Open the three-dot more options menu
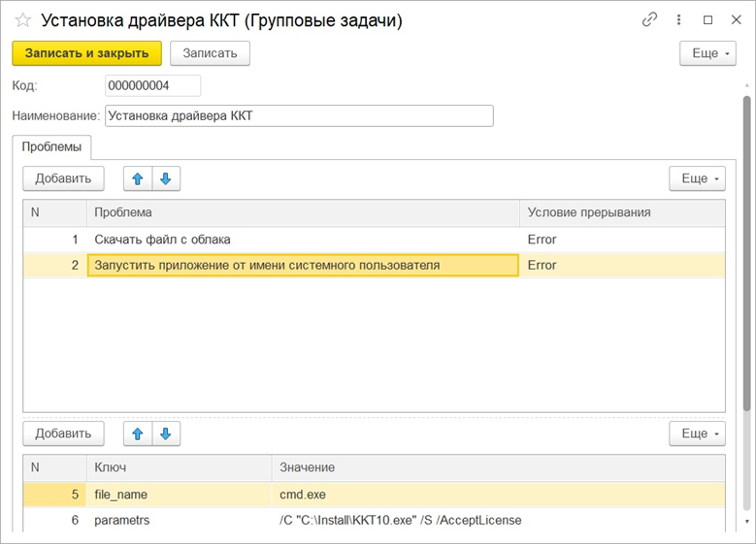Image resolution: width=756 pixels, height=544 pixels. pos(678,19)
